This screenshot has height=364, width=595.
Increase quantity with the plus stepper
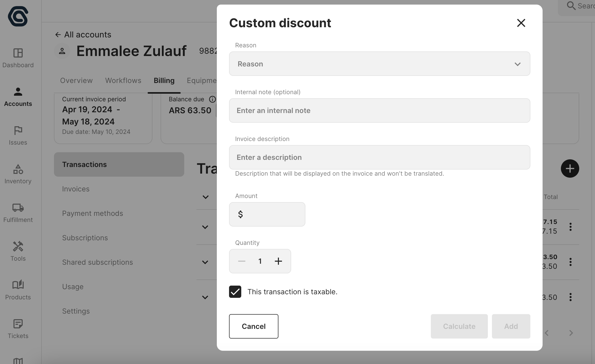(x=278, y=261)
